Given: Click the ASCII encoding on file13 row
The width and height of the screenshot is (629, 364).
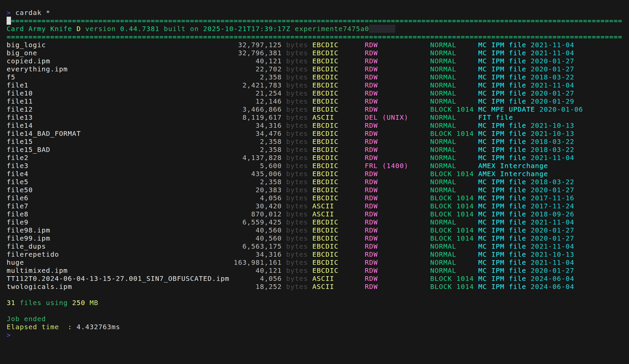Looking at the screenshot, I should (x=323, y=117).
